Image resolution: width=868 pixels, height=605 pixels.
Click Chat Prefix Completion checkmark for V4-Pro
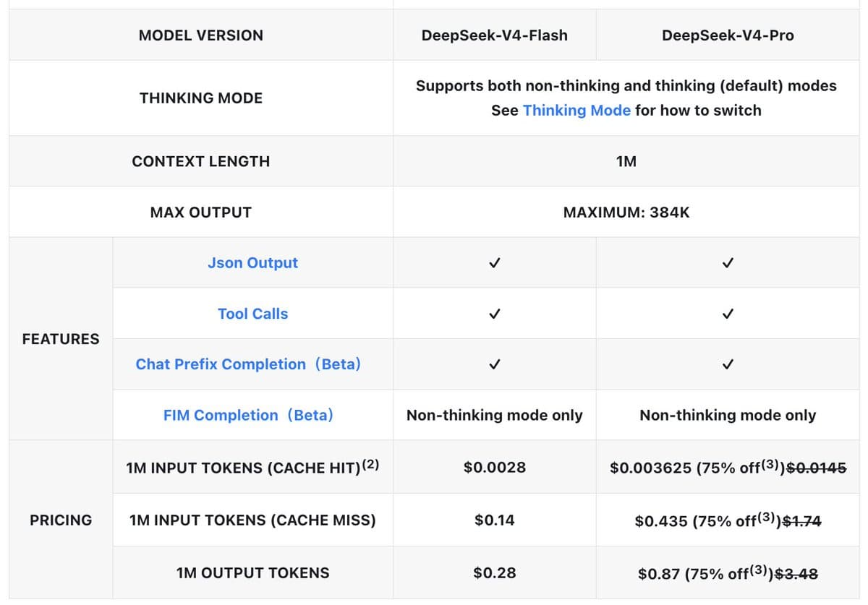pos(728,364)
